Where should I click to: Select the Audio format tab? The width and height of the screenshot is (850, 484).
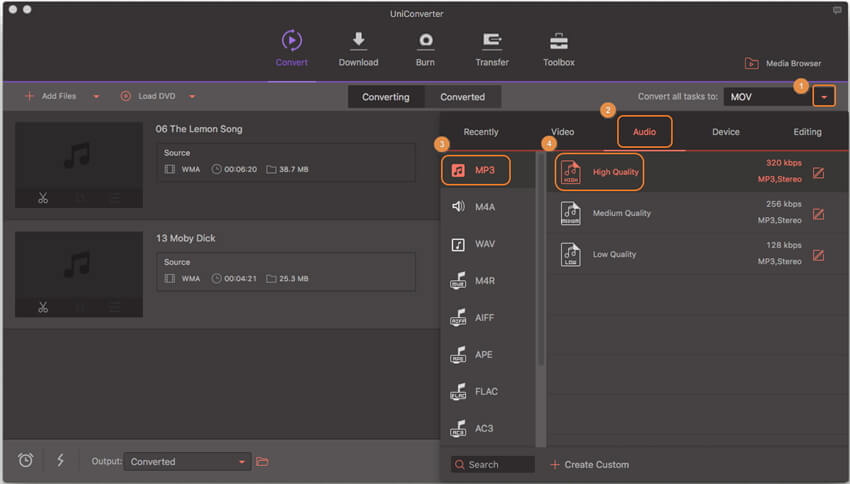click(645, 132)
